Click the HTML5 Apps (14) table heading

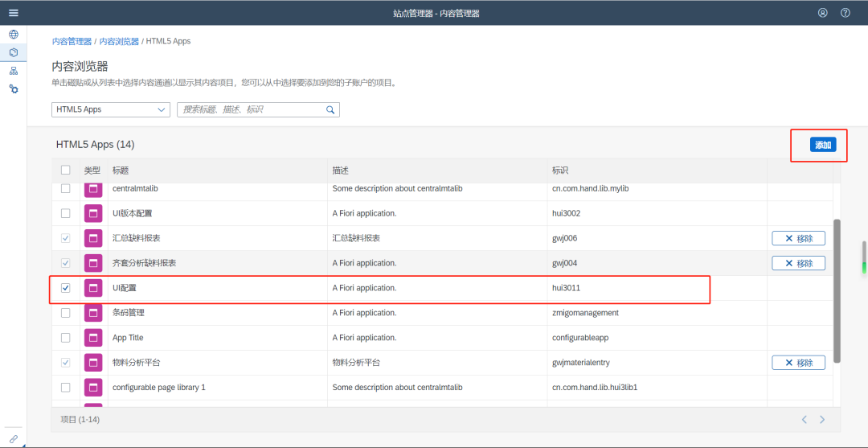[x=95, y=145]
